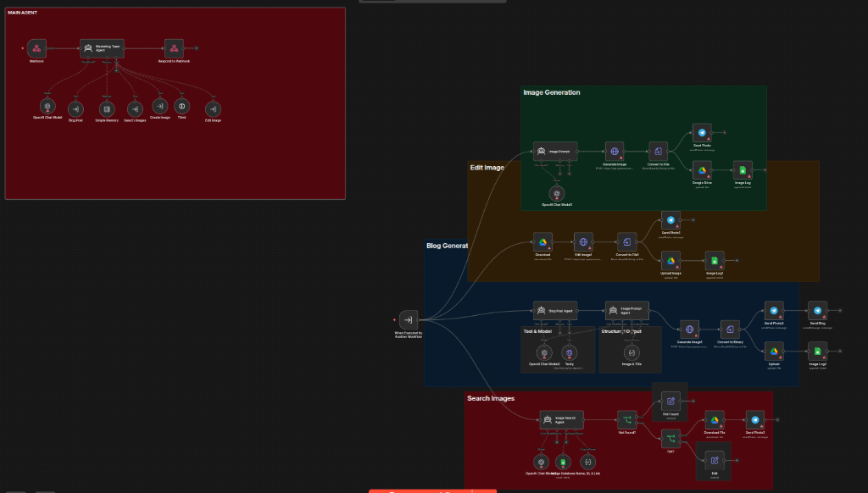Add tool using Marketing Agent plus connector
This screenshot has width=868, height=493.
pyautogui.click(x=116, y=71)
